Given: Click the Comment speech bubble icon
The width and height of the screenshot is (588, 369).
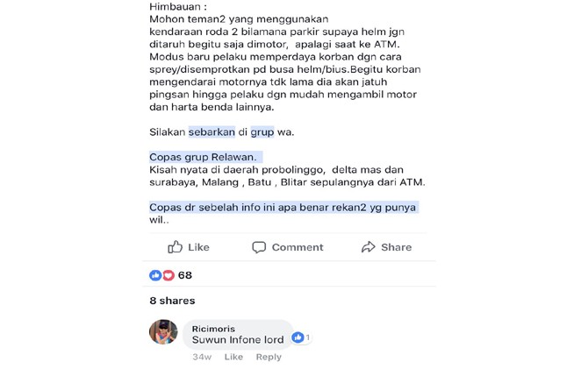Looking at the screenshot, I should [259, 247].
